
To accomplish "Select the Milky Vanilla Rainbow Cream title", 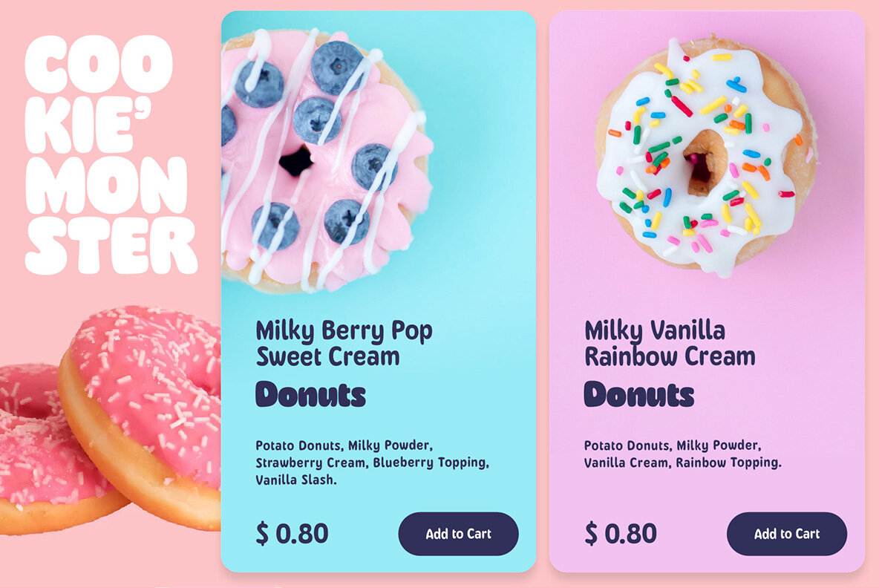I will (670, 343).
